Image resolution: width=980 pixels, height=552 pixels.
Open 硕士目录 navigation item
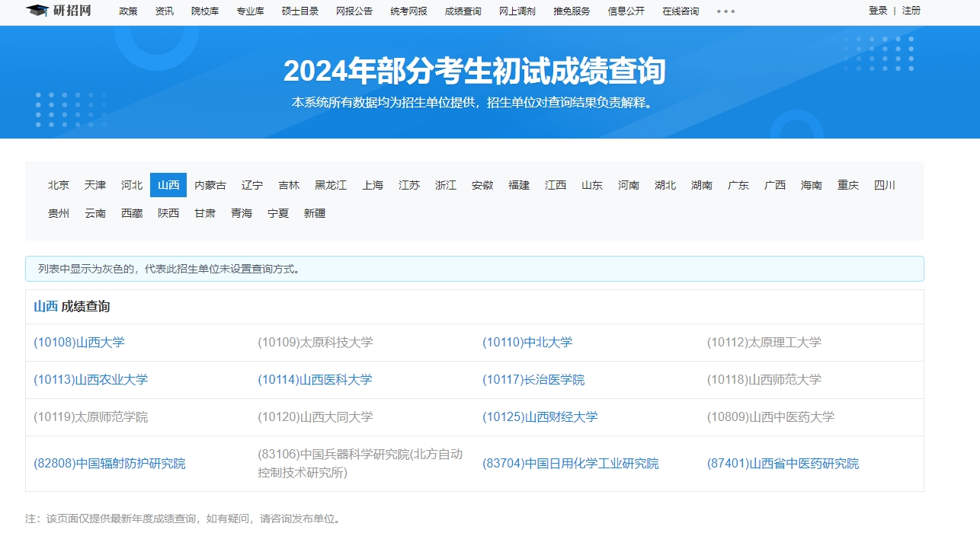tap(299, 11)
